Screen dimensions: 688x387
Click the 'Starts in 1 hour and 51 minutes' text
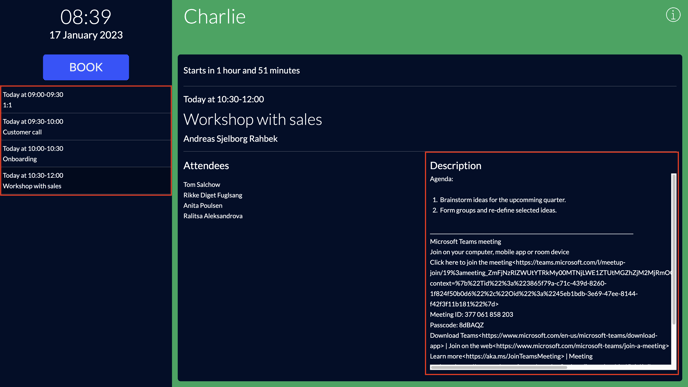(241, 71)
